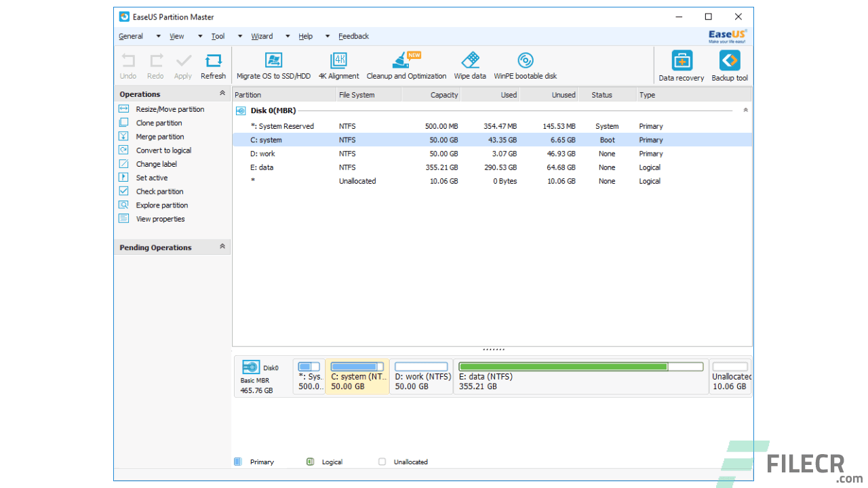
Task: Create a WinPE bootable disk
Action: click(525, 64)
